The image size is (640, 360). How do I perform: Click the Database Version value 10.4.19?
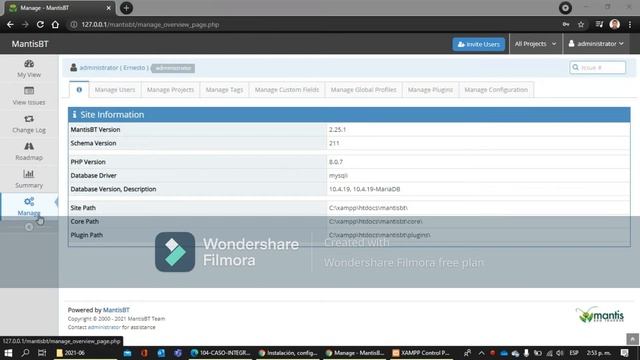pos(364,189)
